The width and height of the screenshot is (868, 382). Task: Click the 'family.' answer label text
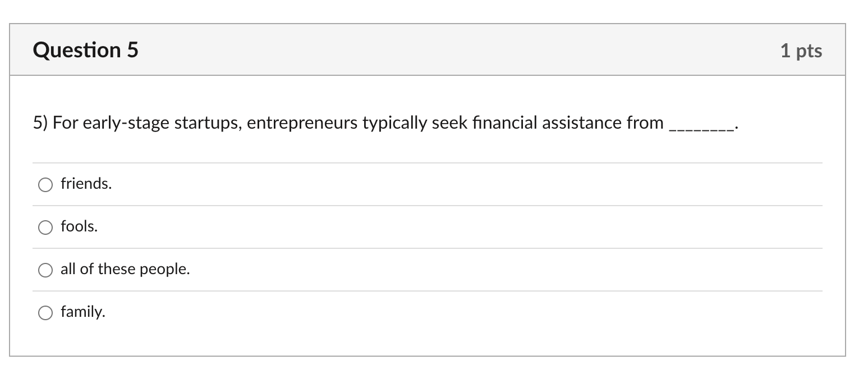point(82,312)
